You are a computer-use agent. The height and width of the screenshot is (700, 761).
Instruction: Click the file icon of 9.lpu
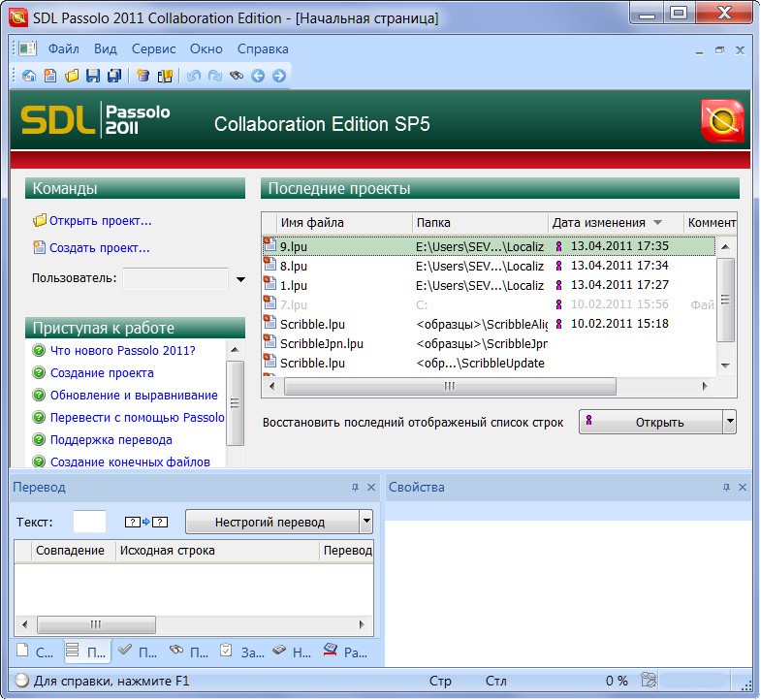pos(270,244)
